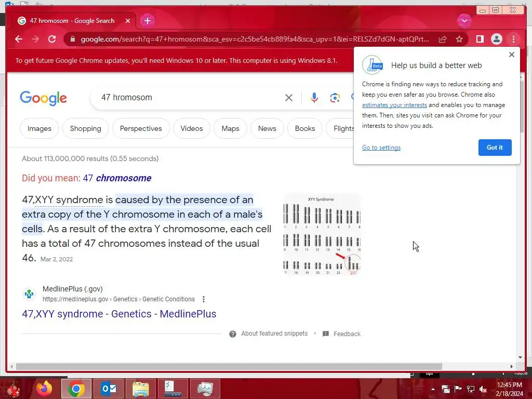Open the 47,XYY syndrome MedlinePlus result
Image resolution: width=532 pixels, height=399 pixels.
click(x=119, y=314)
